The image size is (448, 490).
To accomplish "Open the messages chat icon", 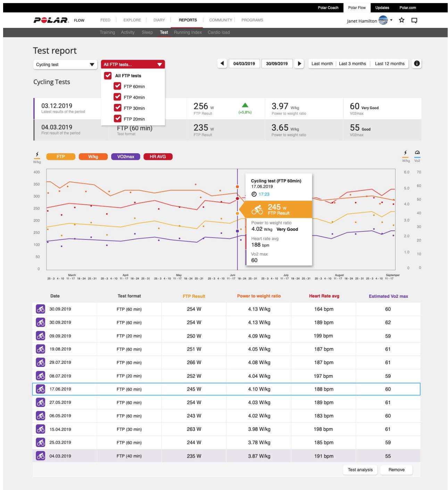I will coord(414,21).
